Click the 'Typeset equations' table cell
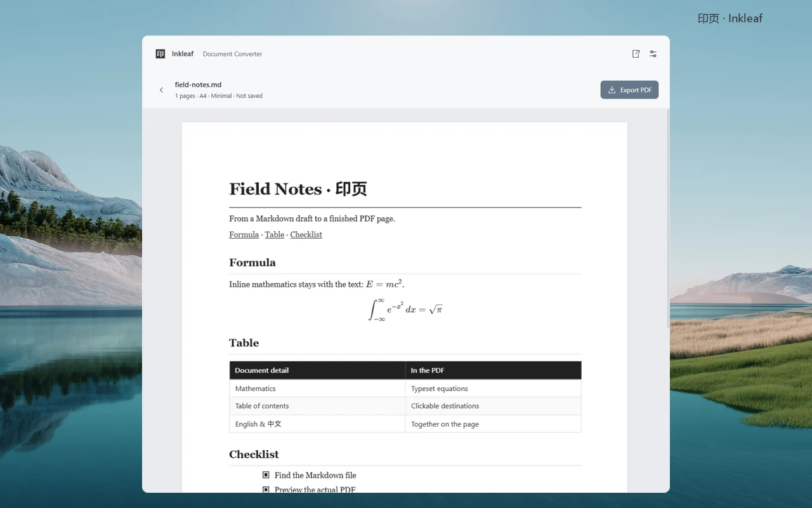812x508 pixels. [494, 388]
